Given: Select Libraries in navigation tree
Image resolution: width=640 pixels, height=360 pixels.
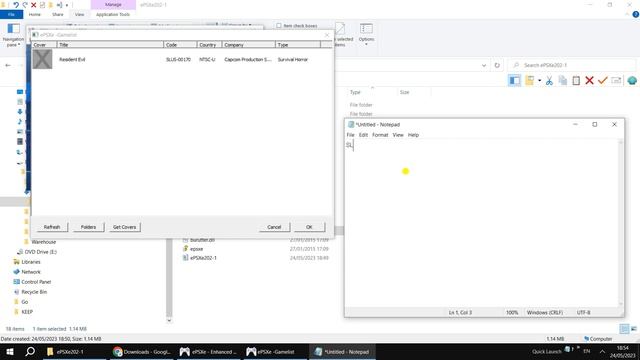Looking at the screenshot, I should pos(31,262).
